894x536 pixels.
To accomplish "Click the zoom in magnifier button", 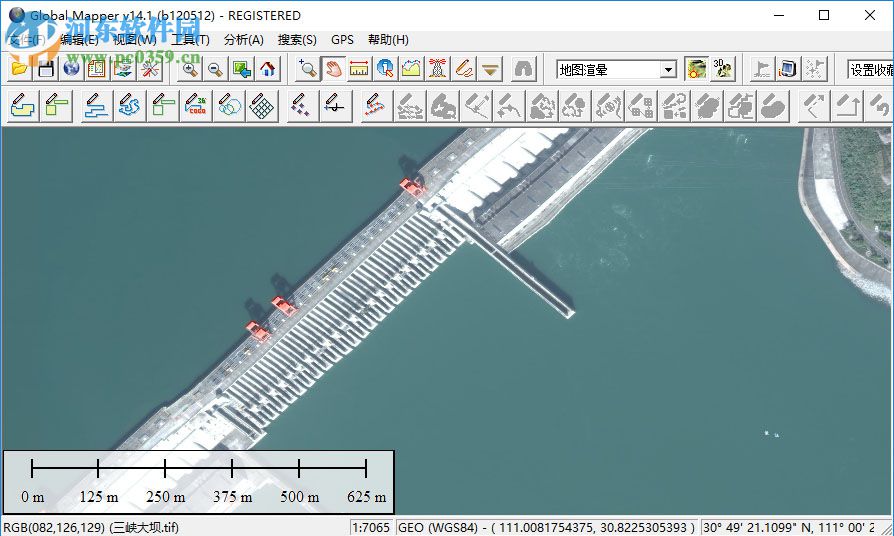I will pos(189,70).
